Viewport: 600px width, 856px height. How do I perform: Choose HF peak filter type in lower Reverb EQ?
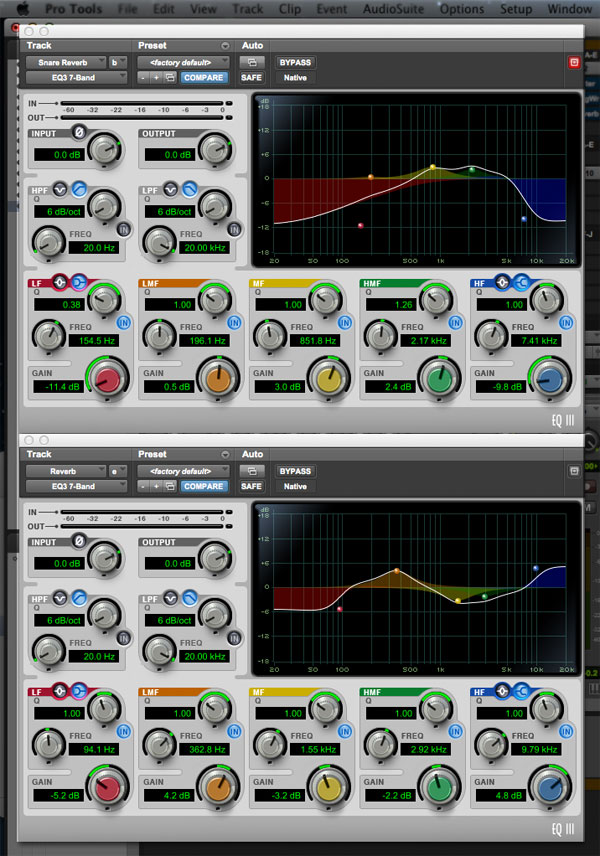502,691
